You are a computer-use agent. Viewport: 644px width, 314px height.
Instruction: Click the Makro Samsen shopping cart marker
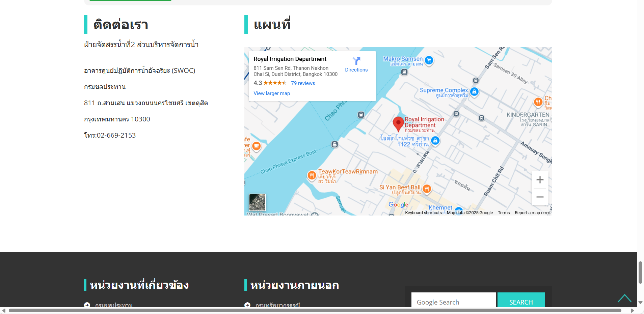[429, 60]
